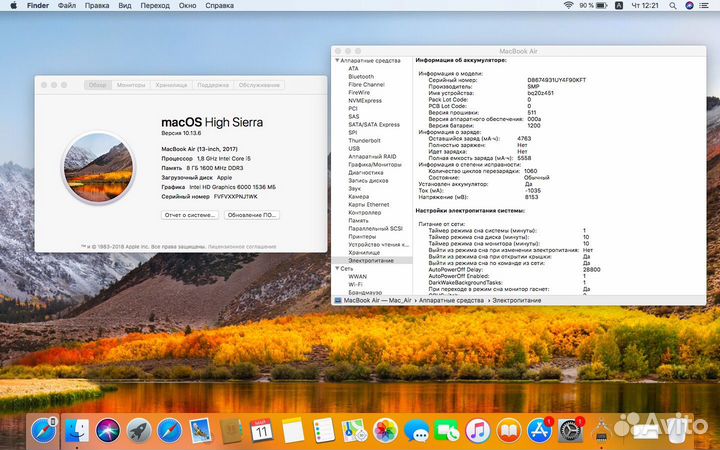This screenshot has width=720, height=450.
Task: Select Wi-Fi under Сеть
Action: coord(355,284)
